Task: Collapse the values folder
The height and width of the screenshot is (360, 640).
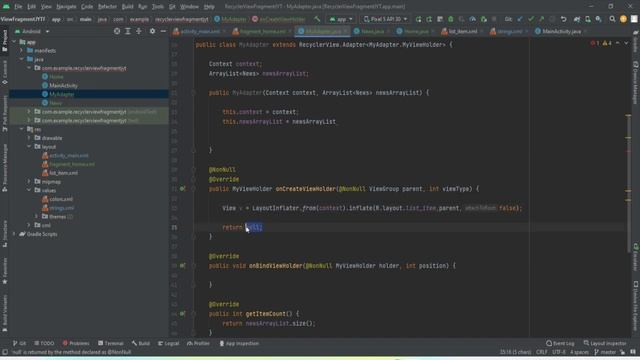Action: (29, 190)
